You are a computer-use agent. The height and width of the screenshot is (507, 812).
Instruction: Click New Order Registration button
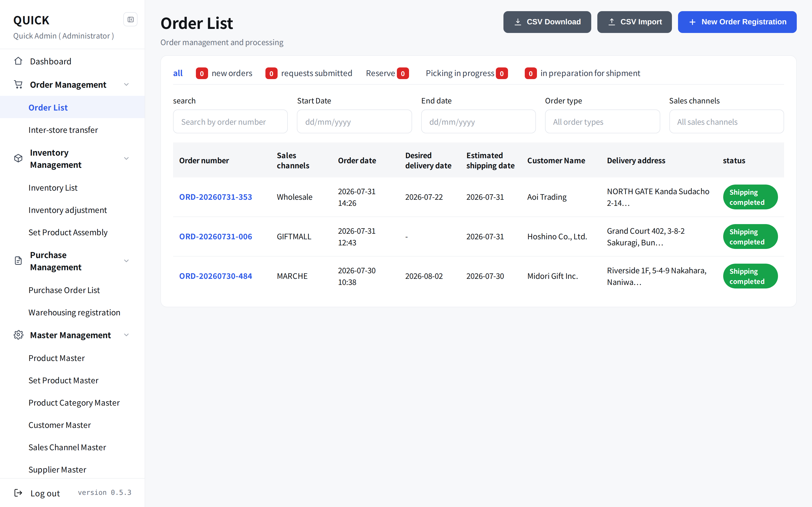pyautogui.click(x=737, y=22)
